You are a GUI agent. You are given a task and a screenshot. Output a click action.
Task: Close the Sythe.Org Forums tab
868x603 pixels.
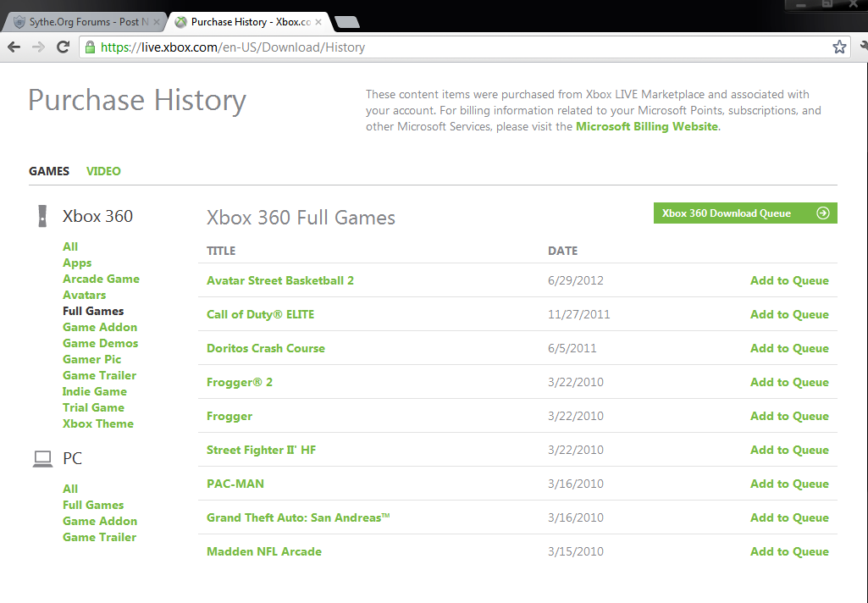[x=156, y=22]
